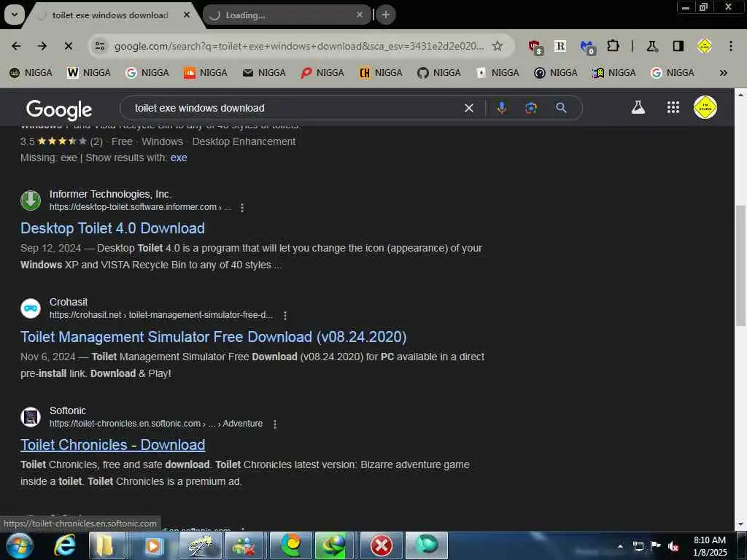
Task: Open 'Toilet Chronicles - Download' result
Action: tap(112, 445)
